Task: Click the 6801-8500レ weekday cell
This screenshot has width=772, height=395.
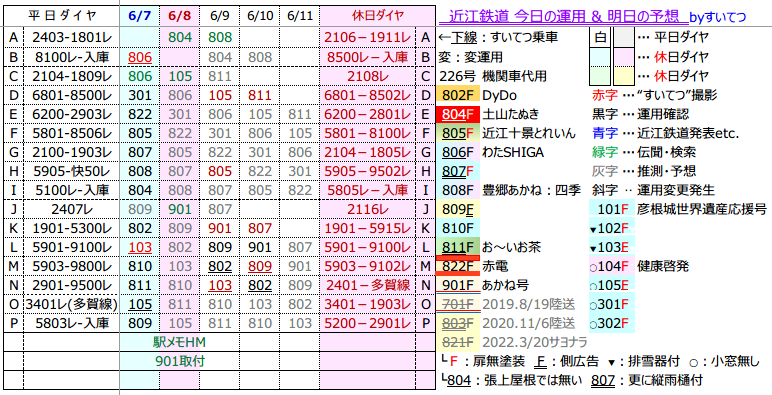Action: pyautogui.click(x=71, y=96)
